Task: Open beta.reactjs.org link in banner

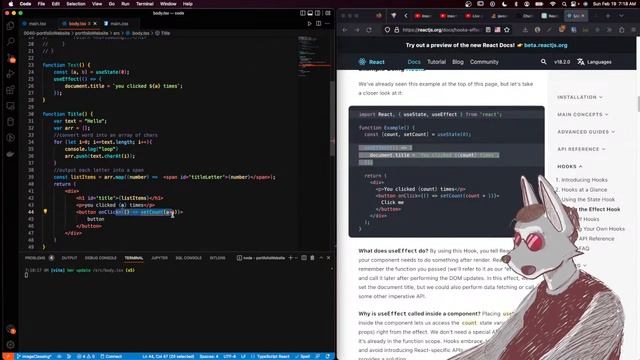Action: click(x=545, y=45)
